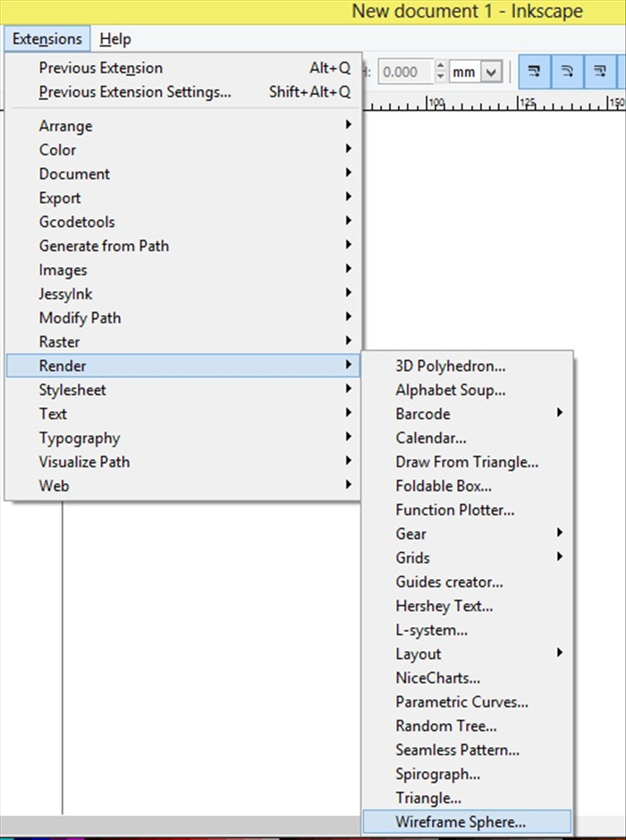The image size is (626, 840).
Task: Toggle second transform-affect toolbar icon
Action: click(568, 71)
